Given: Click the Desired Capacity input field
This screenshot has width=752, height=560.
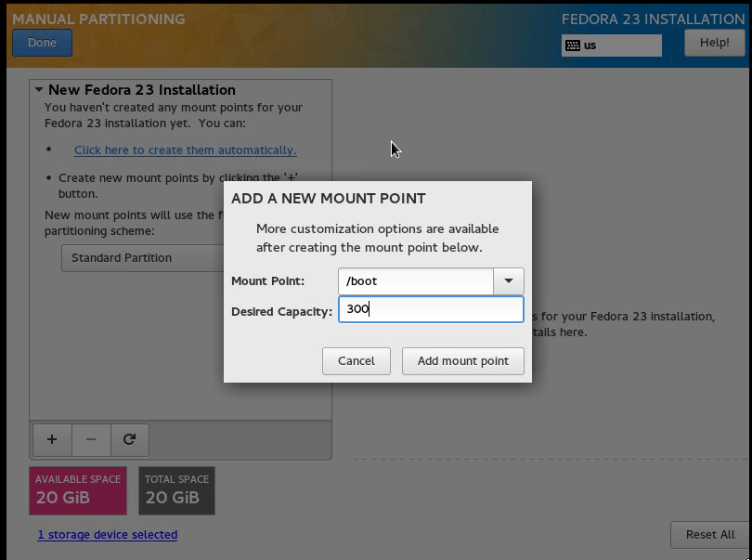Looking at the screenshot, I should pyautogui.click(x=431, y=309).
